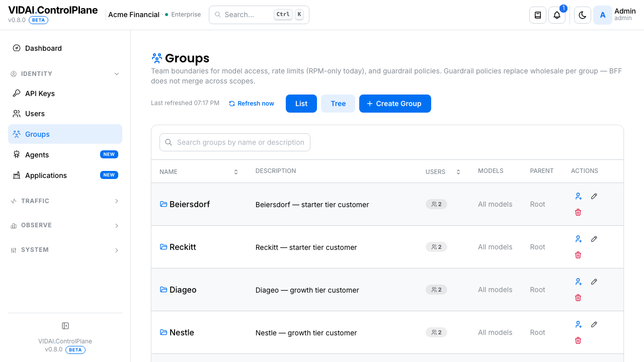Collapse the Identity sidebar section
The image size is (644, 362).
click(65, 74)
